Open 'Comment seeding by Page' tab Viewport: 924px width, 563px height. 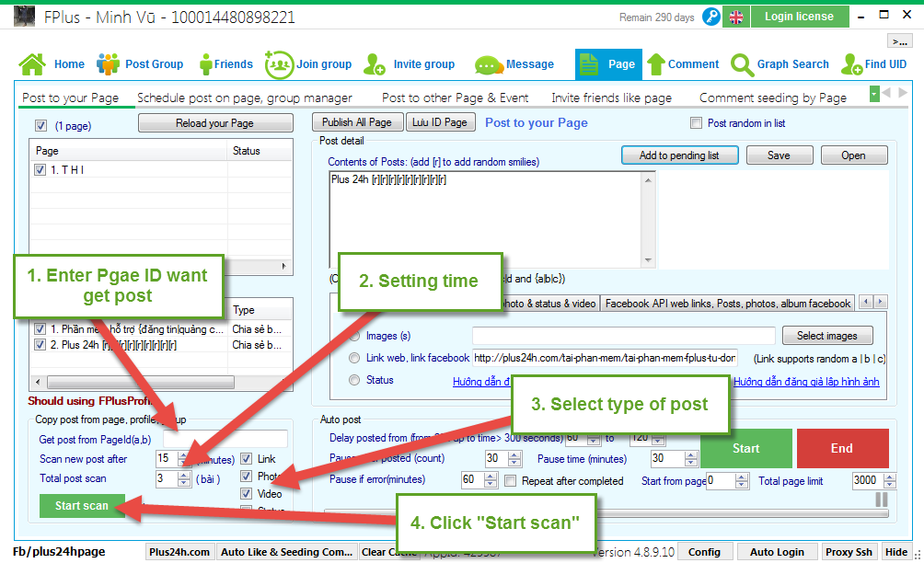click(772, 98)
